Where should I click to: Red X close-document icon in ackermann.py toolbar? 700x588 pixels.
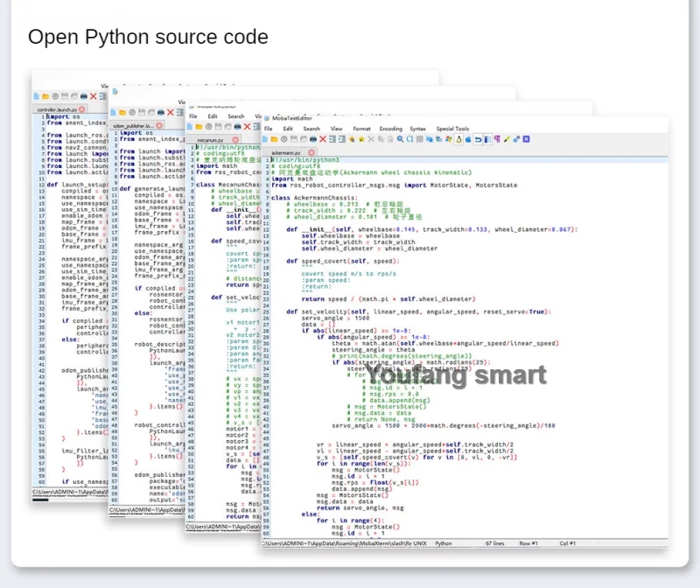[323, 139]
